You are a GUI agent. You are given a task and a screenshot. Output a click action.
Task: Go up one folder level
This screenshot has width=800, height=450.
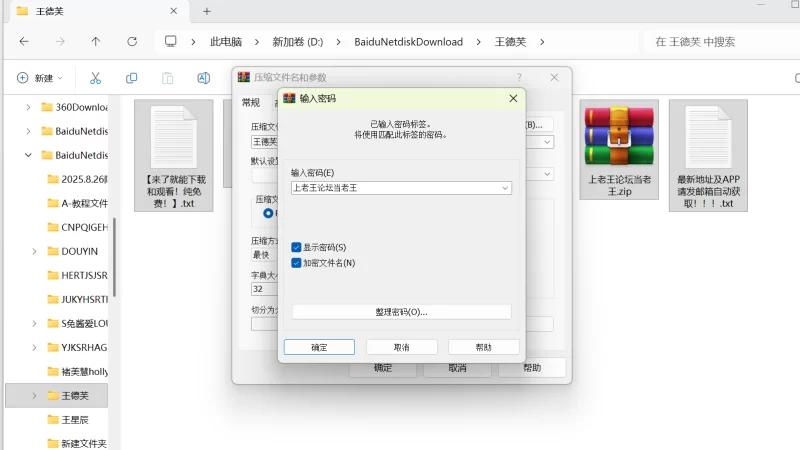[x=96, y=42]
